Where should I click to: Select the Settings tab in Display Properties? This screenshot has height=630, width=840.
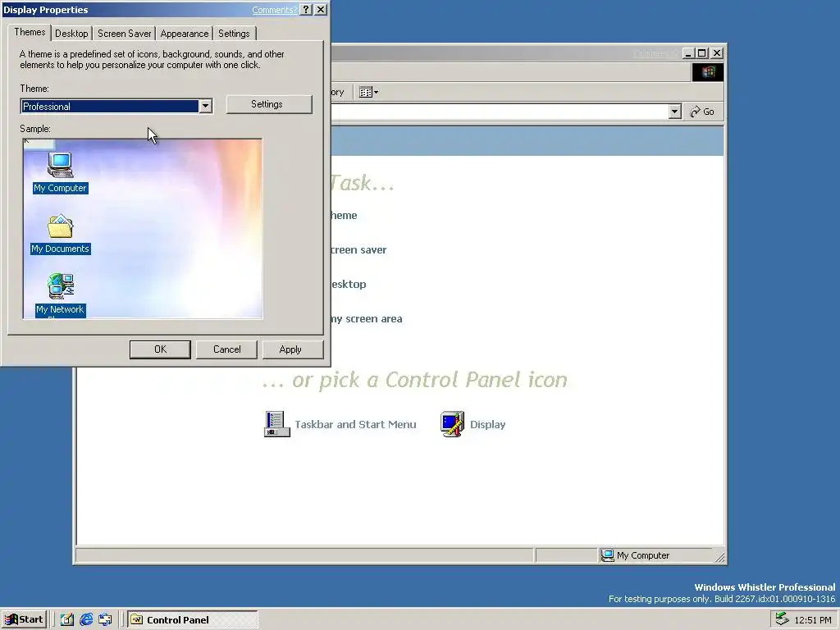pos(234,33)
